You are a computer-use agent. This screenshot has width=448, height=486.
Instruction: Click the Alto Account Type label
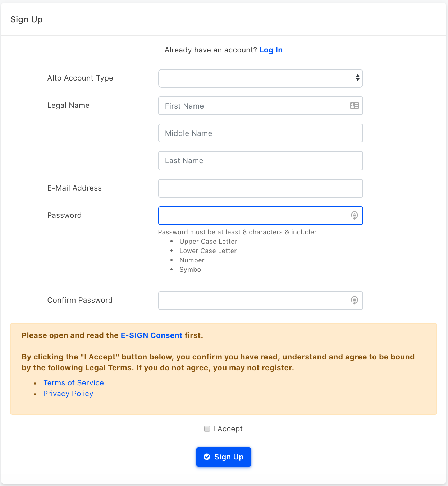click(x=80, y=78)
